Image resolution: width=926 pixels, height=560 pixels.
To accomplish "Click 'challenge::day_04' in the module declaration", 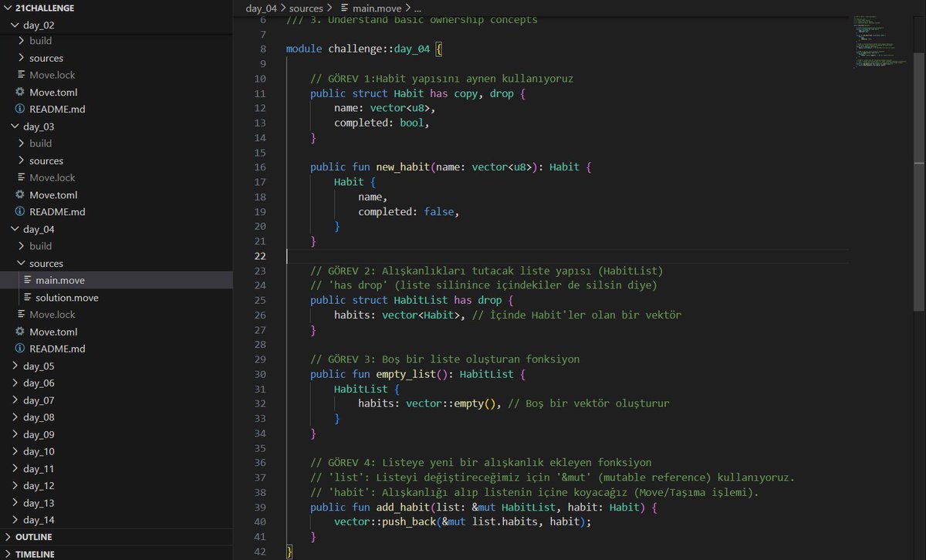I will [379, 49].
